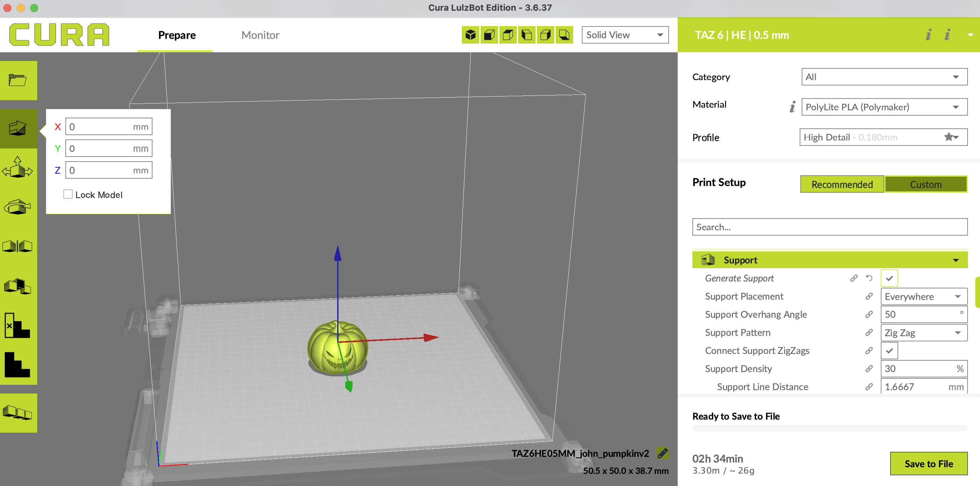Viewport: 980px width, 486px height.
Task: Enable Lock Model checkbox
Action: [x=68, y=194]
